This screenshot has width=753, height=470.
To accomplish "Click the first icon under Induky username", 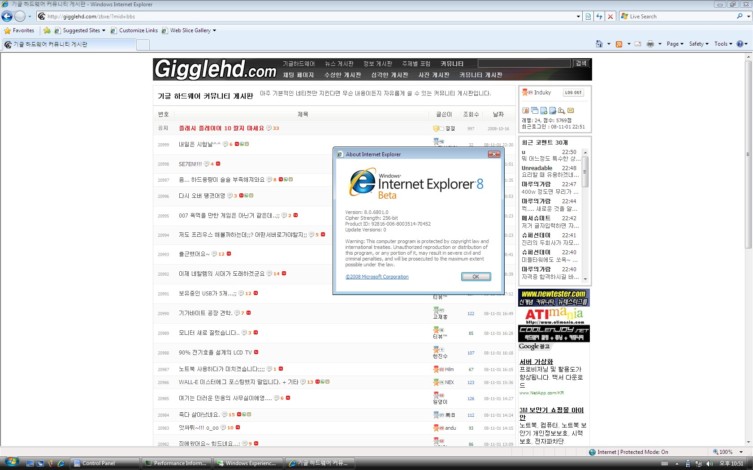I will [525, 110].
